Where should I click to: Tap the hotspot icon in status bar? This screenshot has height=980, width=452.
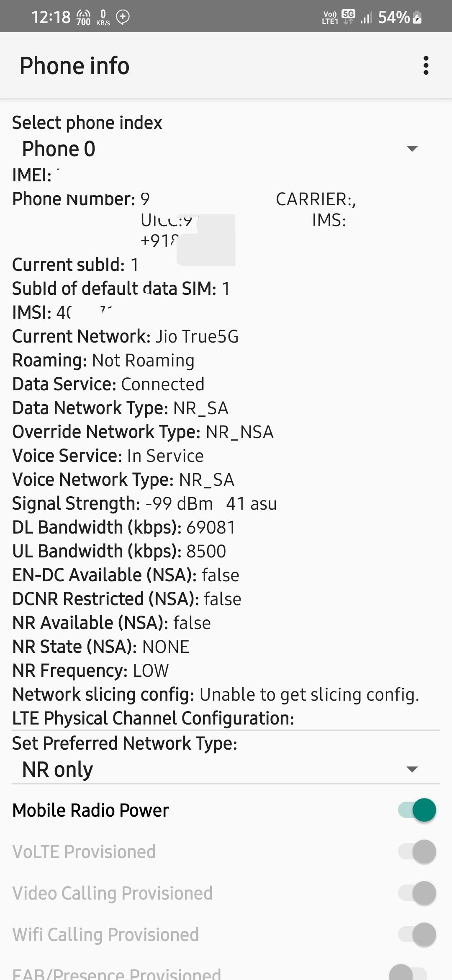tap(84, 17)
